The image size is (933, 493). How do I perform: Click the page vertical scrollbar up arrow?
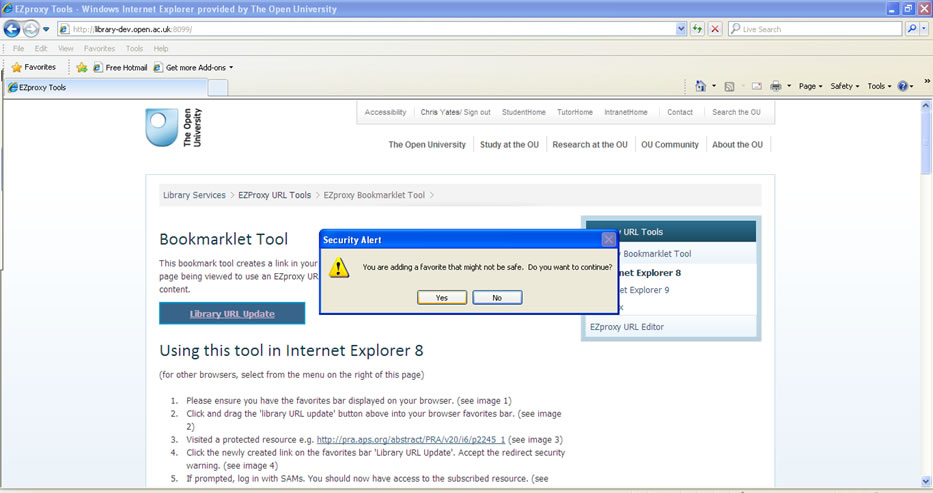(925, 106)
